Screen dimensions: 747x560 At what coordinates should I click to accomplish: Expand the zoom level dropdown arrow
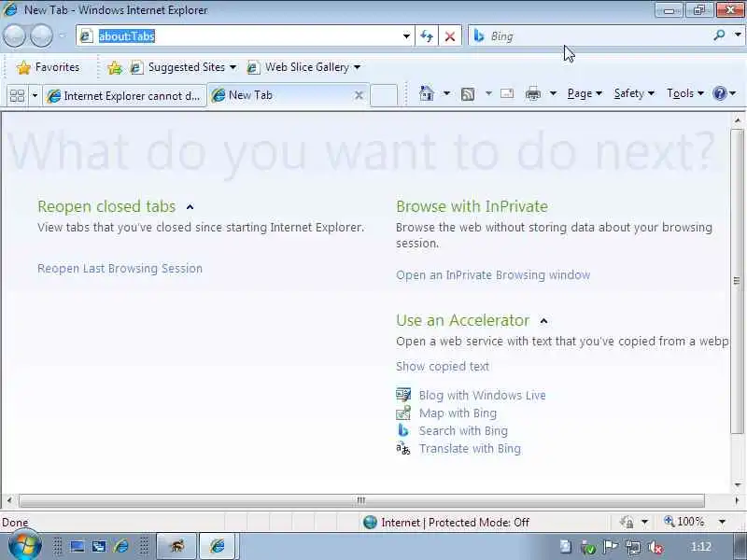[722, 522]
